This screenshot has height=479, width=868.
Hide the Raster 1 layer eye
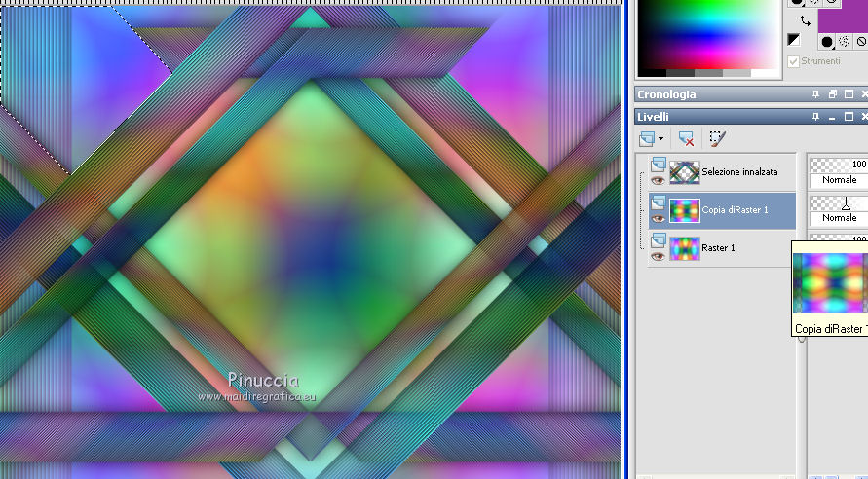658,257
